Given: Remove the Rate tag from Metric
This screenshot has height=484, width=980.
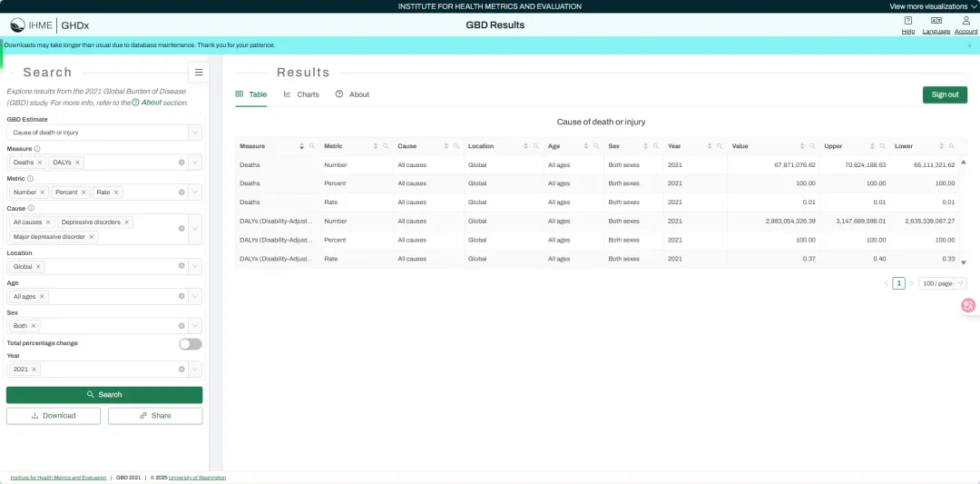Looking at the screenshot, I should coord(116,193).
